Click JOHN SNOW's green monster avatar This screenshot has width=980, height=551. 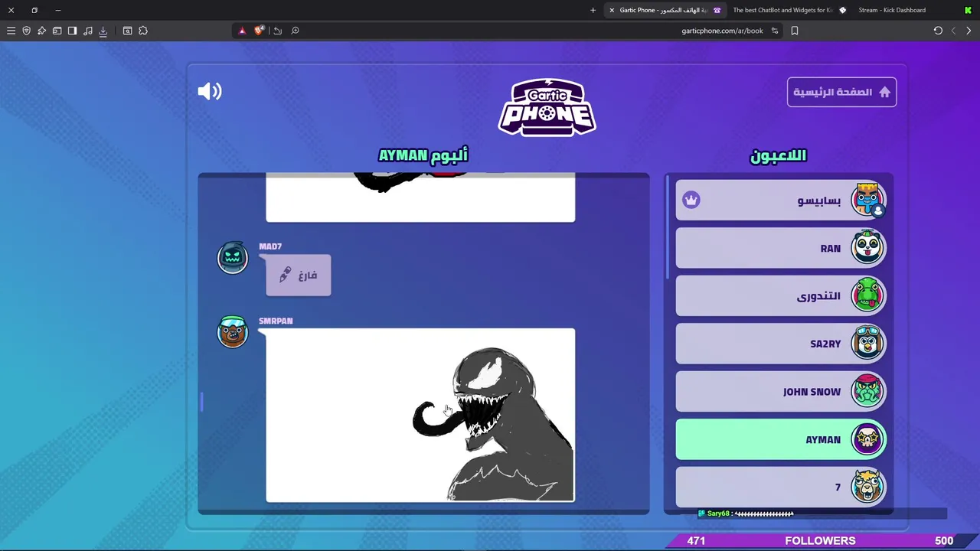point(867,391)
